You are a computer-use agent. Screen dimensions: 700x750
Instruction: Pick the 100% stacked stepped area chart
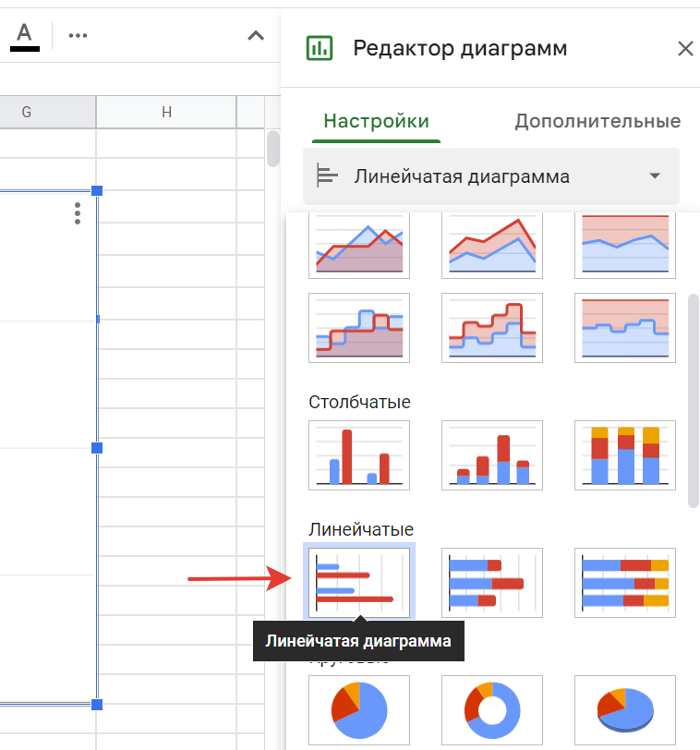point(625,329)
